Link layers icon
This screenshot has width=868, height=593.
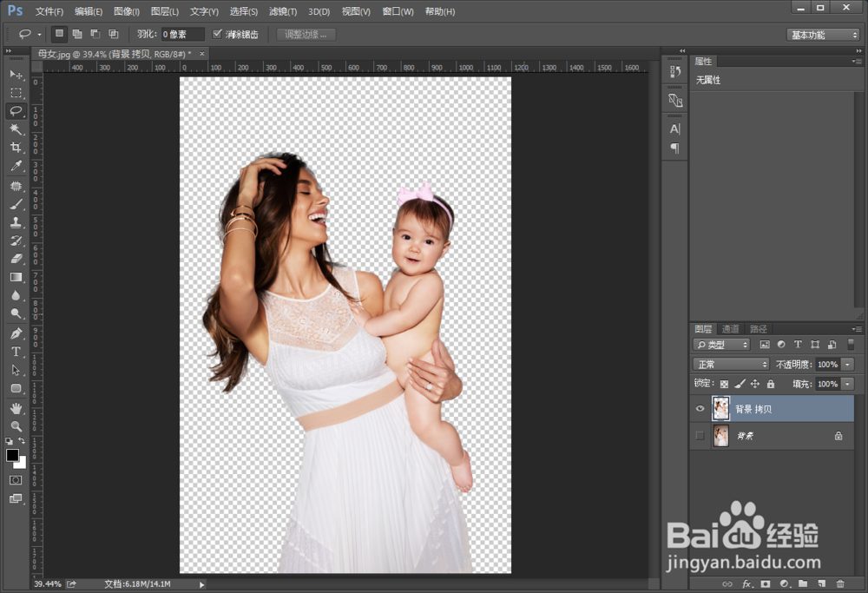pyautogui.click(x=727, y=583)
